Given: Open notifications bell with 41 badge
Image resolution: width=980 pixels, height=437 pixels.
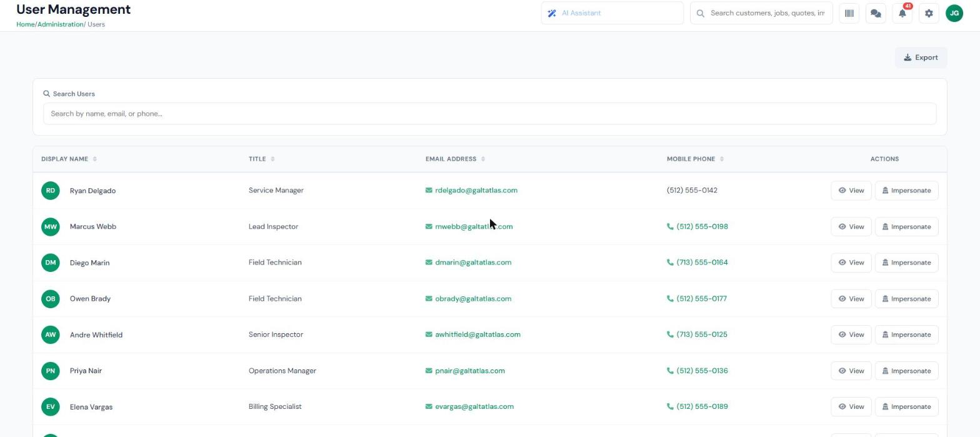Looking at the screenshot, I should coord(902,13).
